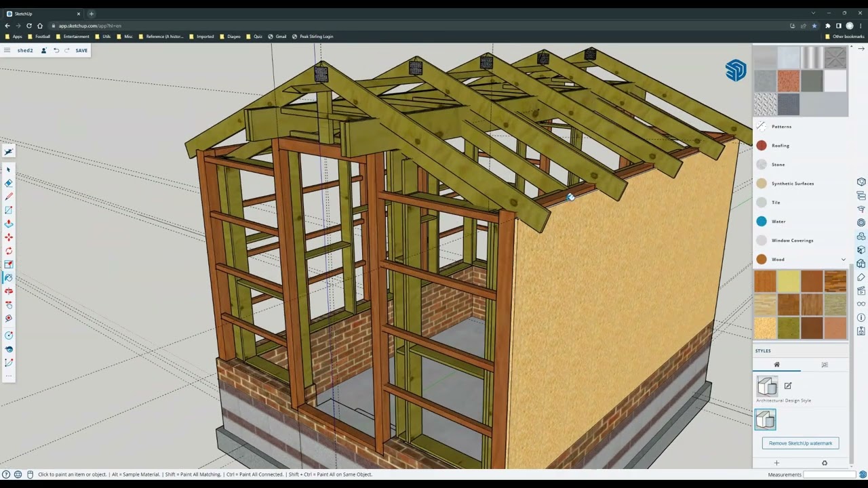
Task: Switch to the SketchUp browser tab
Action: tap(43, 14)
